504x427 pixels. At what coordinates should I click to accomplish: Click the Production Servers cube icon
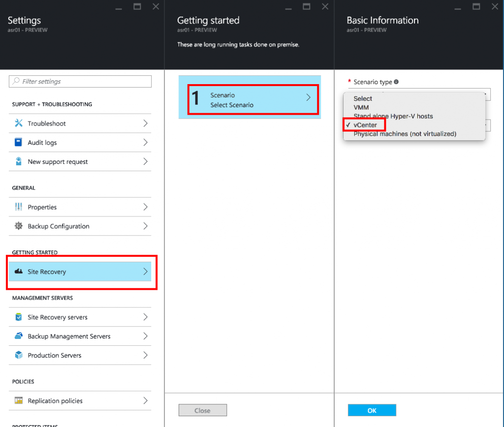(19, 355)
